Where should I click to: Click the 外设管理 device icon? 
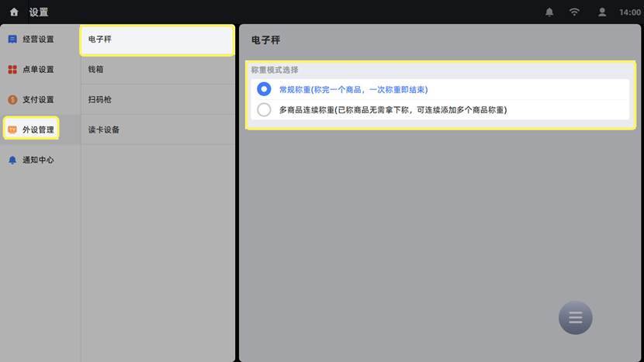pos(12,129)
